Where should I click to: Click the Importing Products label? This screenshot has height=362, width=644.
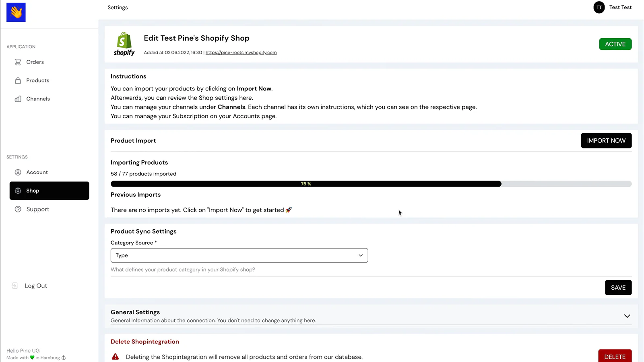click(139, 162)
